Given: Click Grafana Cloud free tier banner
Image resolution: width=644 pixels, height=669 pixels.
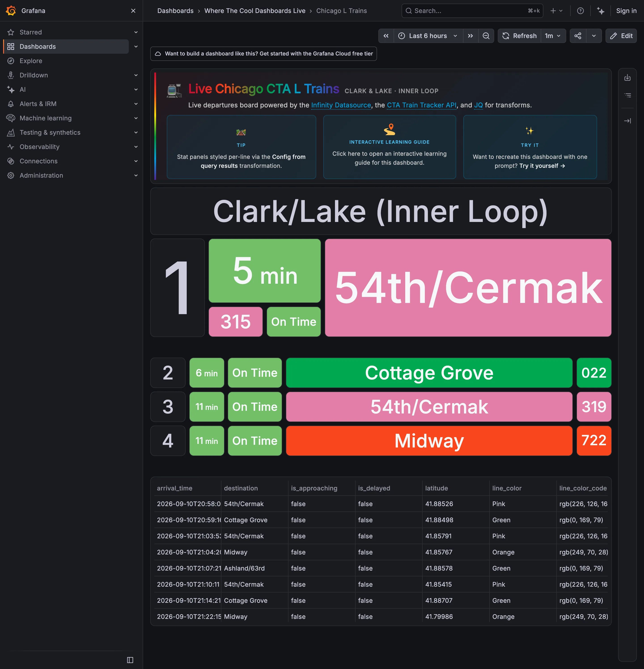Looking at the screenshot, I should [264, 54].
